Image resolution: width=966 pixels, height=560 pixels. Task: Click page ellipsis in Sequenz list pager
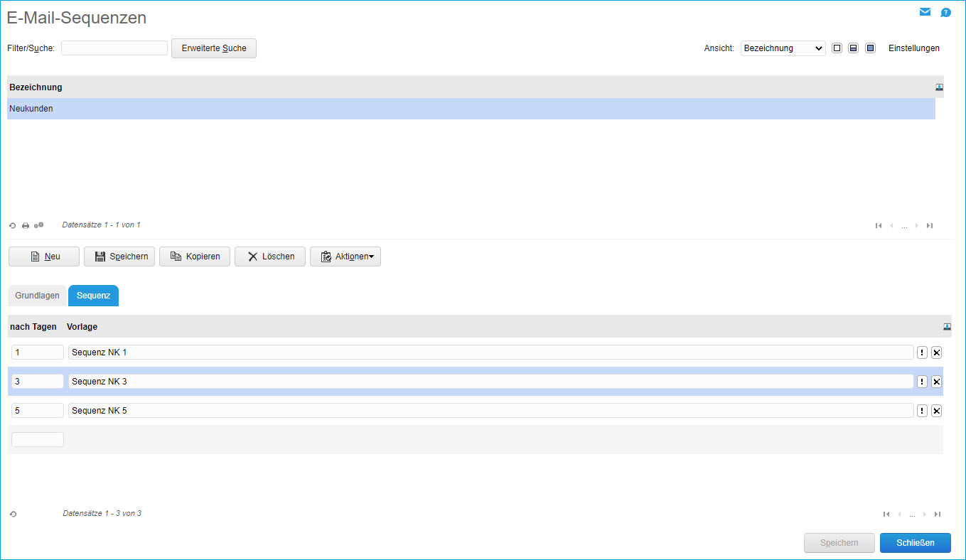coord(912,515)
